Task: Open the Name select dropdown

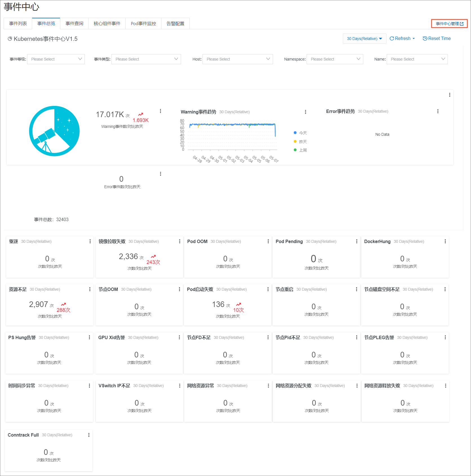Action: [417, 59]
